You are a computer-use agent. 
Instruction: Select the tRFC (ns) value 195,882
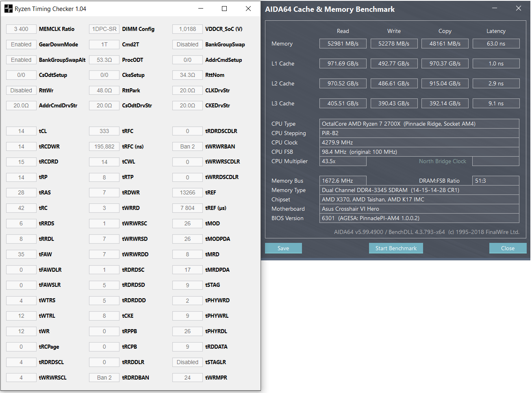click(x=104, y=146)
